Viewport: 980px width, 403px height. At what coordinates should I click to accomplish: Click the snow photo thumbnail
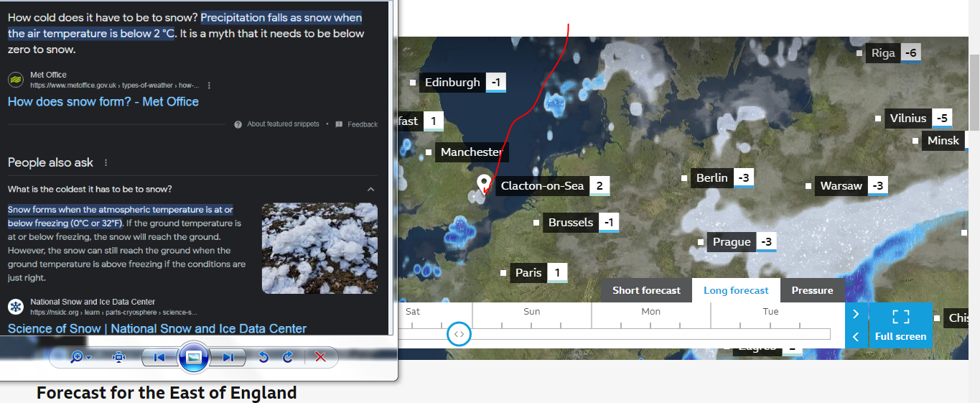coord(319,249)
